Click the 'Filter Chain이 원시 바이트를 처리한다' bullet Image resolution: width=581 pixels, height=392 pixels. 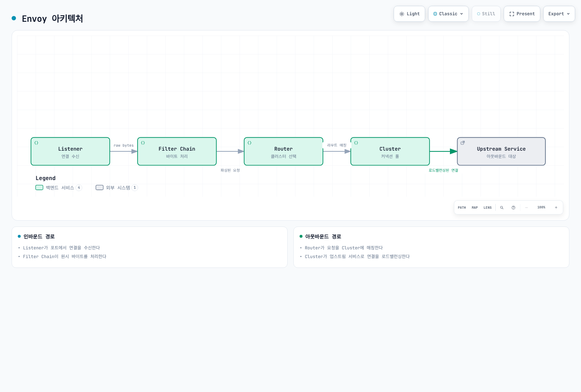pos(65,257)
